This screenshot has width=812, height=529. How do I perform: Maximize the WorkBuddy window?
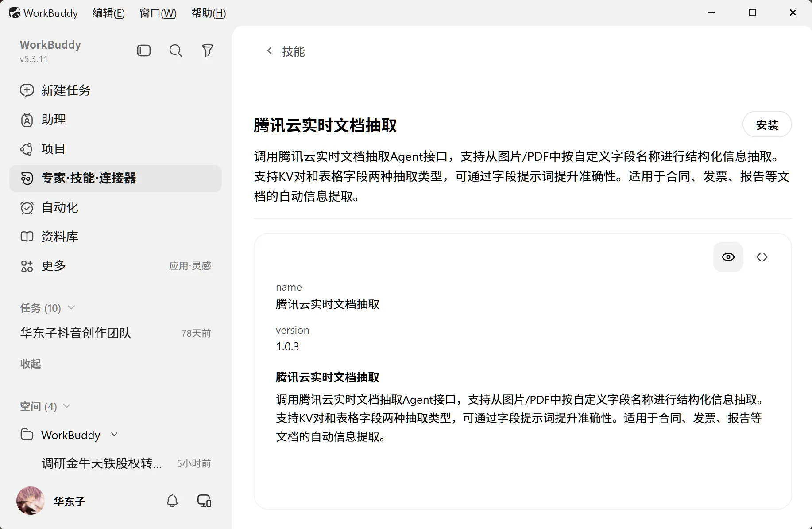coord(752,12)
